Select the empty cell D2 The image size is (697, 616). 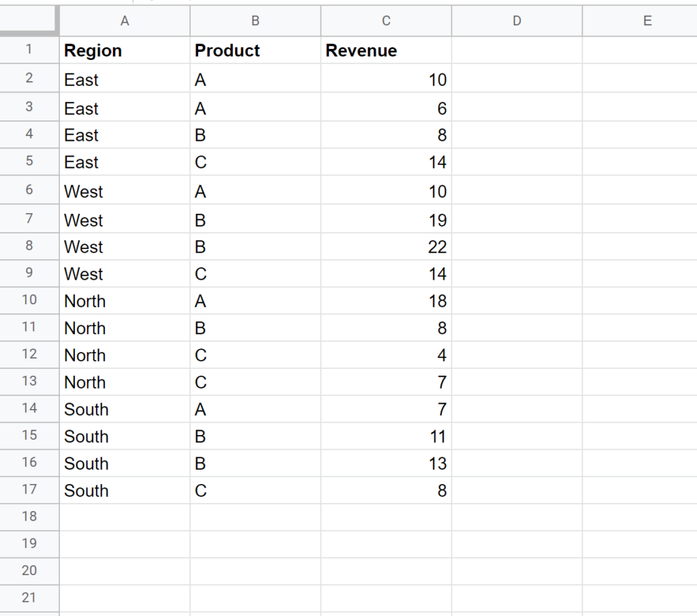click(x=516, y=80)
